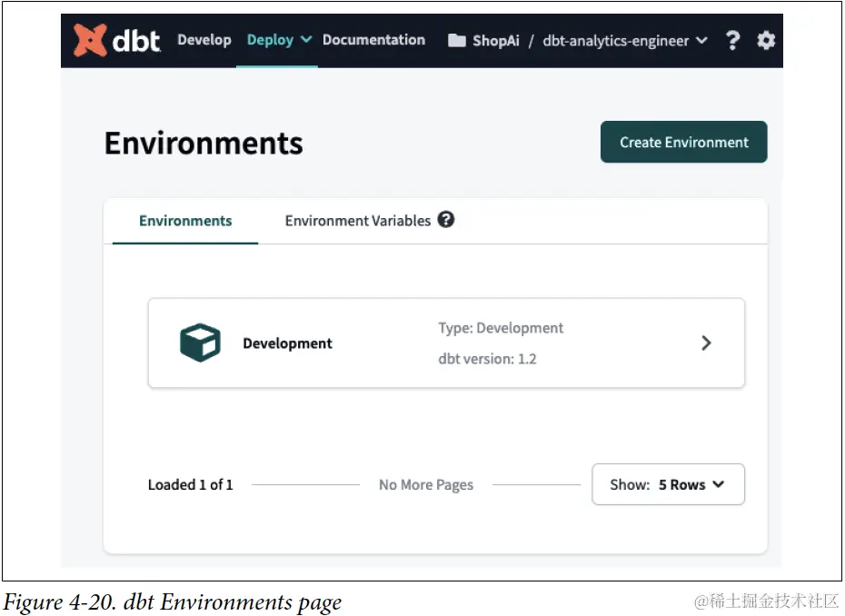Open the settings gear icon
845x616 pixels.
[766, 40]
